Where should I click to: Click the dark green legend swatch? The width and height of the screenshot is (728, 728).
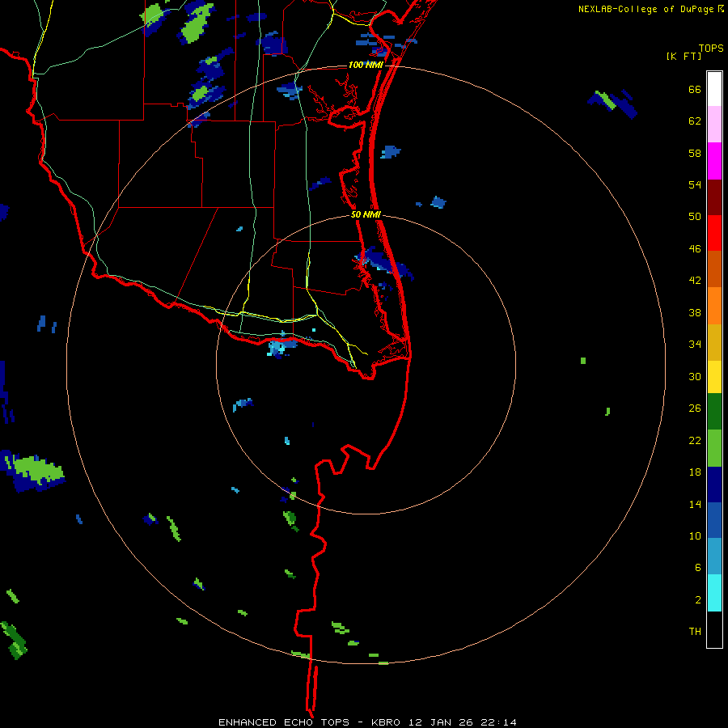[x=714, y=412]
